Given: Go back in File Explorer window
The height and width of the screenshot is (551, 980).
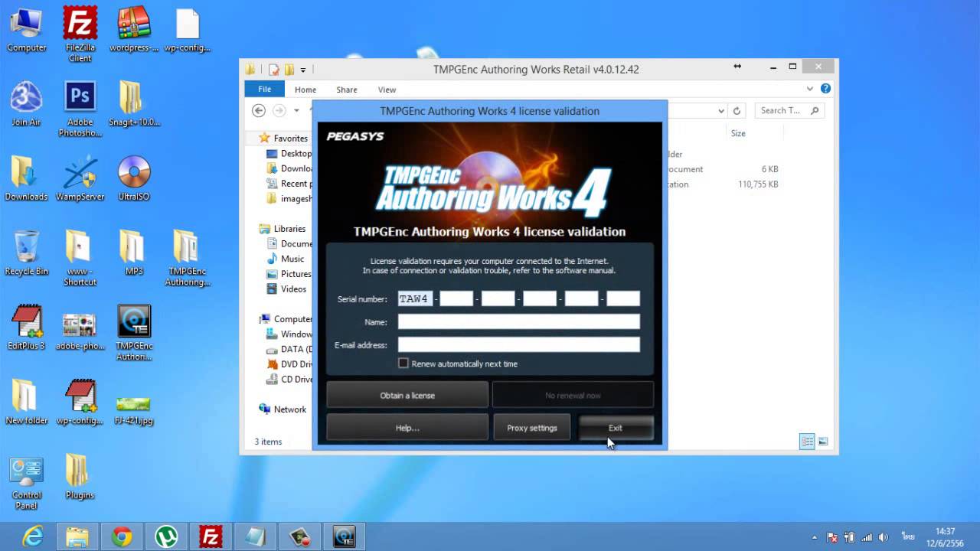Looking at the screenshot, I should [259, 111].
